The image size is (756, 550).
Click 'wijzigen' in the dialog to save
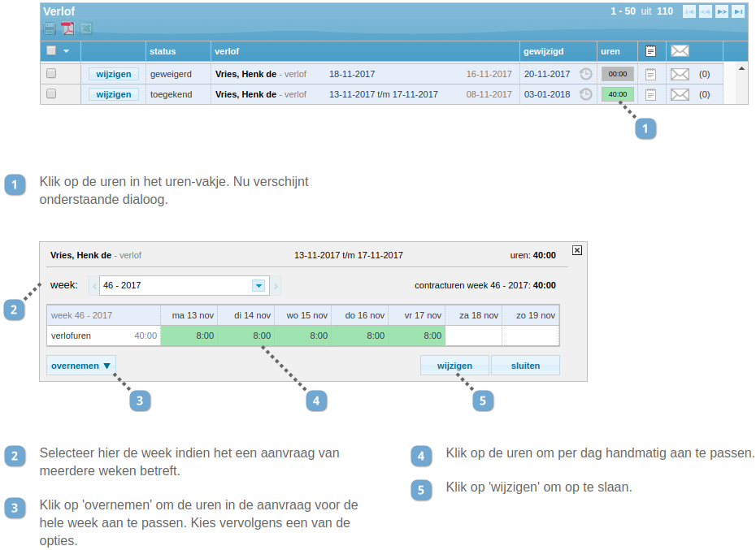[x=454, y=366]
